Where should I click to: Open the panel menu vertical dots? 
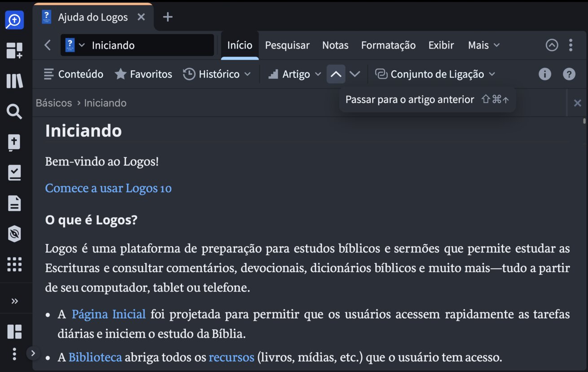pos(571,45)
